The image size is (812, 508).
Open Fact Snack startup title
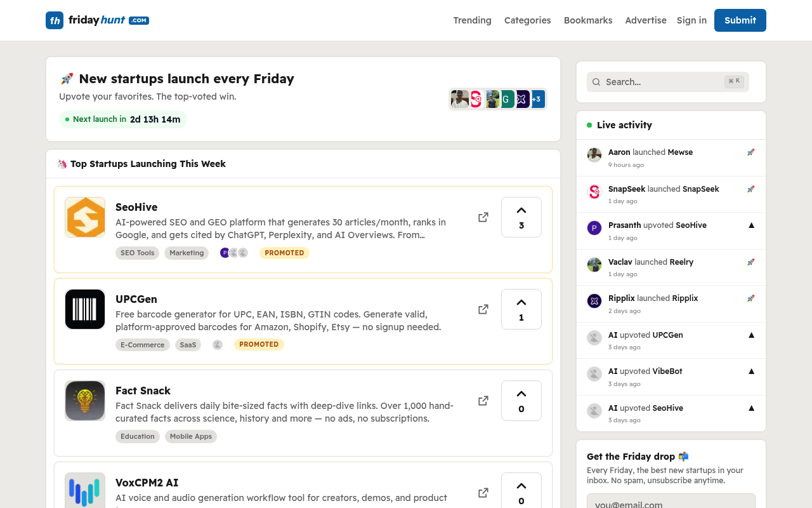143,391
